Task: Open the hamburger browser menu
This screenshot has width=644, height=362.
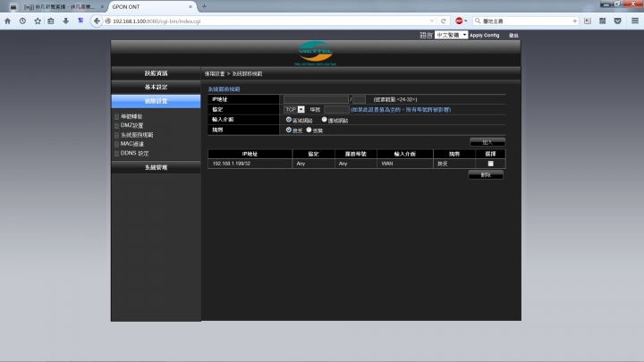Action: click(x=635, y=21)
